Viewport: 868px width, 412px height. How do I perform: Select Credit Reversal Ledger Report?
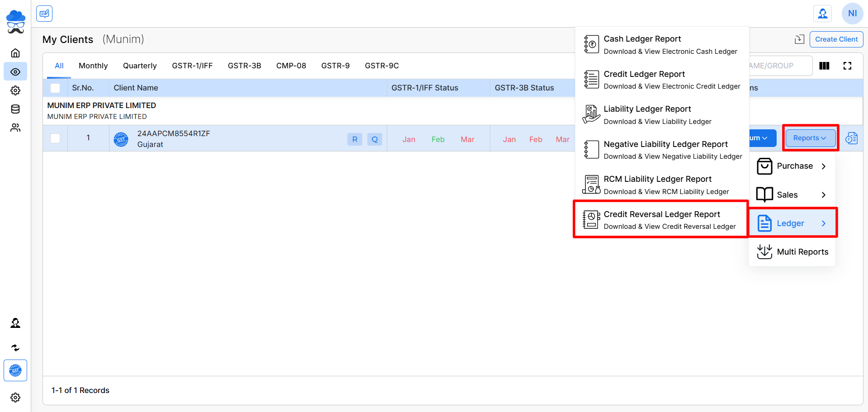(x=661, y=220)
